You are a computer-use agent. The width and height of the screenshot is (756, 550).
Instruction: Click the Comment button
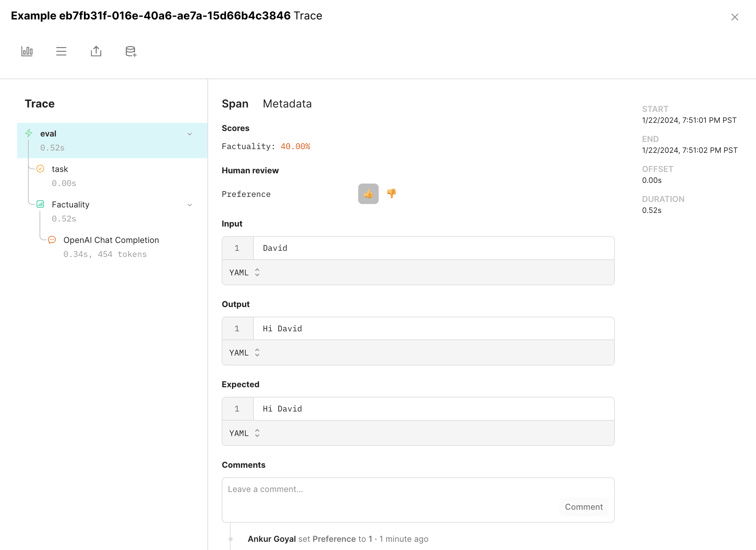(584, 507)
